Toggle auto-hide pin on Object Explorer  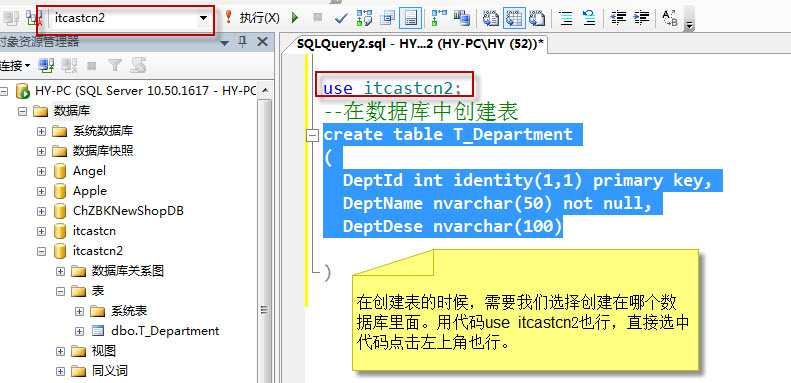point(243,42)
